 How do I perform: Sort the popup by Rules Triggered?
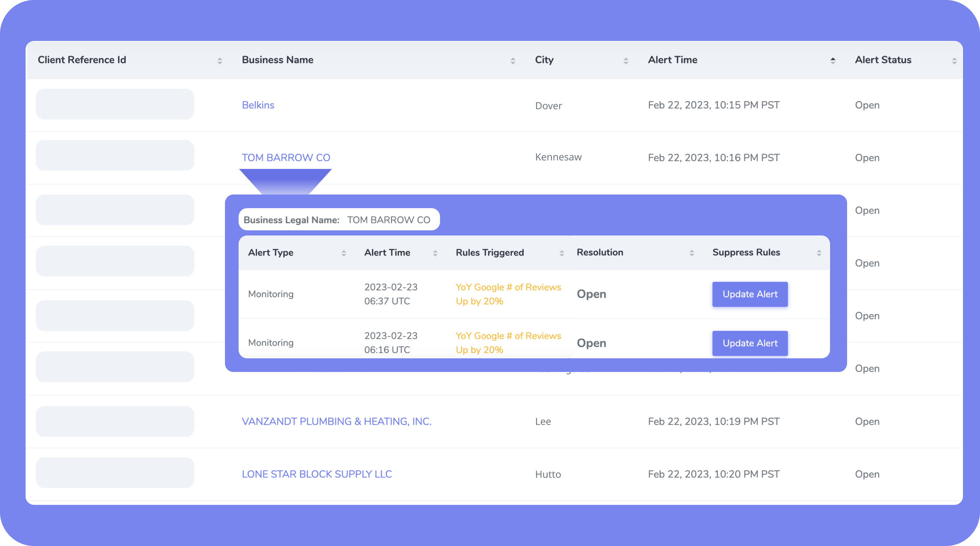point(562,253)
